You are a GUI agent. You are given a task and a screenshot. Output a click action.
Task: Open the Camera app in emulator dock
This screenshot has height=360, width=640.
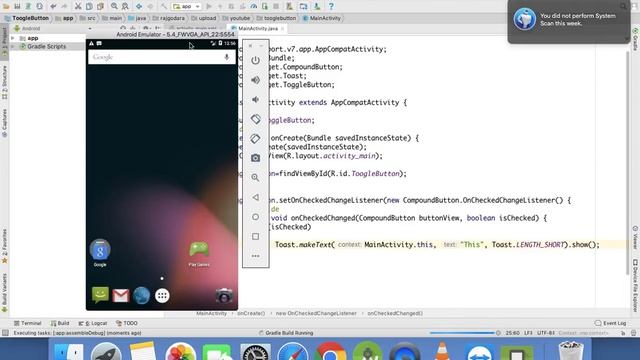point(224,296)
